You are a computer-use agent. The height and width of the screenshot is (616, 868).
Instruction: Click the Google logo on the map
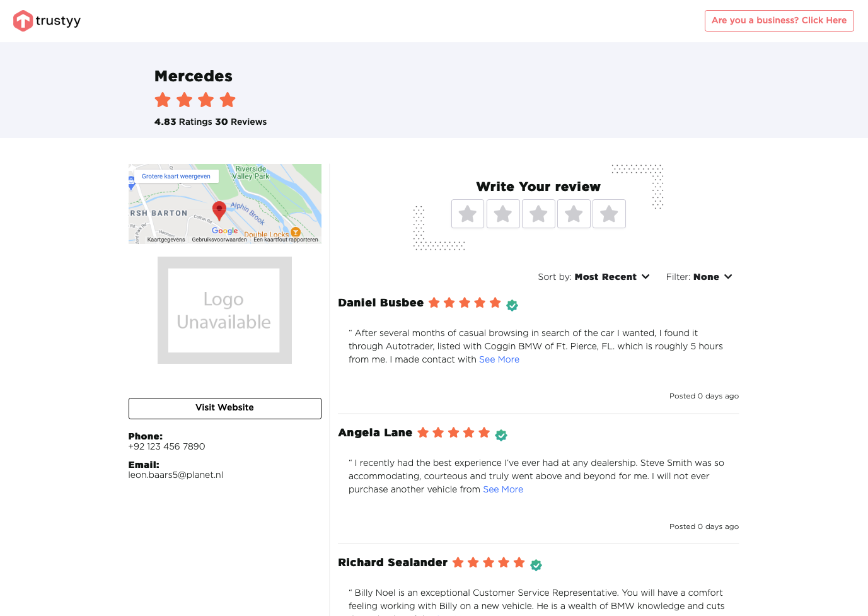(x=225, y=231)
